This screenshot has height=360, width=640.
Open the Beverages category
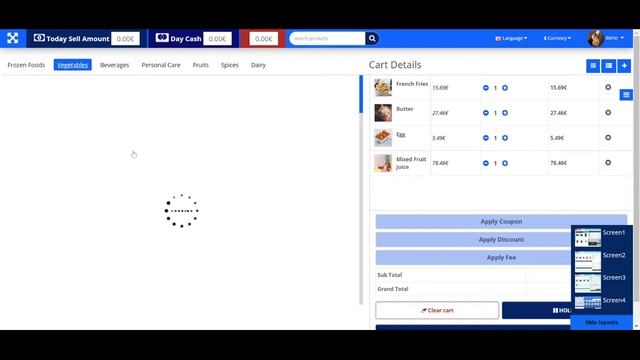pos(114,65)
